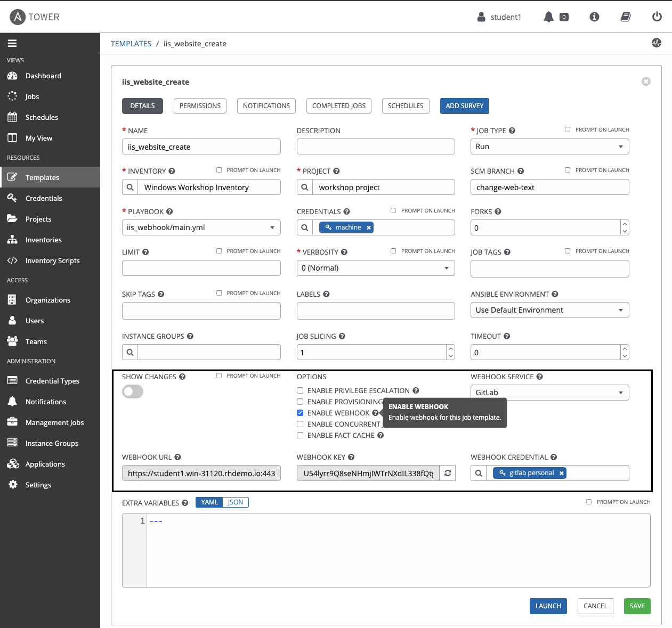Screen dimensions: 672x628
Task: Click into the Description input field
Action: click(x=375, y=146)
